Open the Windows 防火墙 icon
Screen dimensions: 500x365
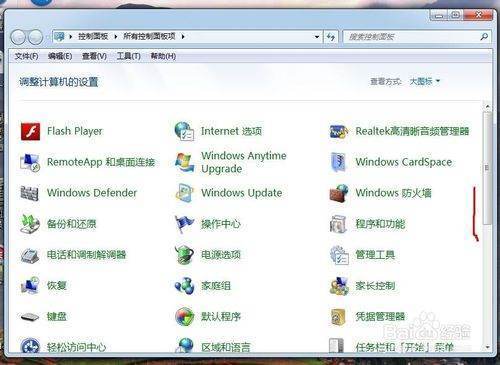[x=339, y=193]
